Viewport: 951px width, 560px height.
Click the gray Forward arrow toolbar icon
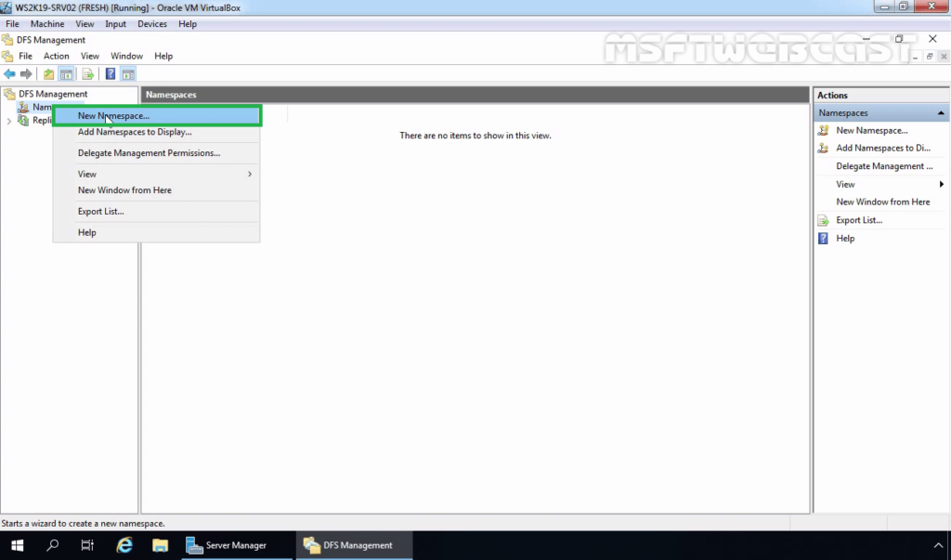pyautogui.click(x=26, y=74)
